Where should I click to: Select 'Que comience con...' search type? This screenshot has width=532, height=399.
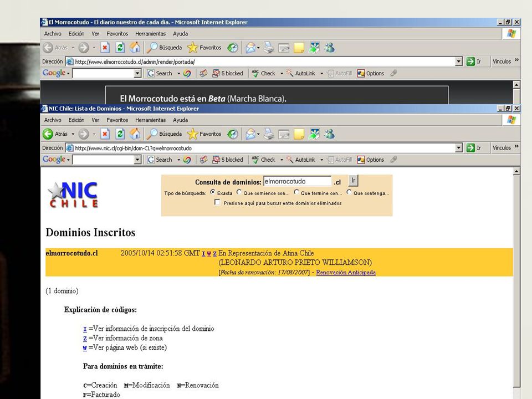click(239, 192)
